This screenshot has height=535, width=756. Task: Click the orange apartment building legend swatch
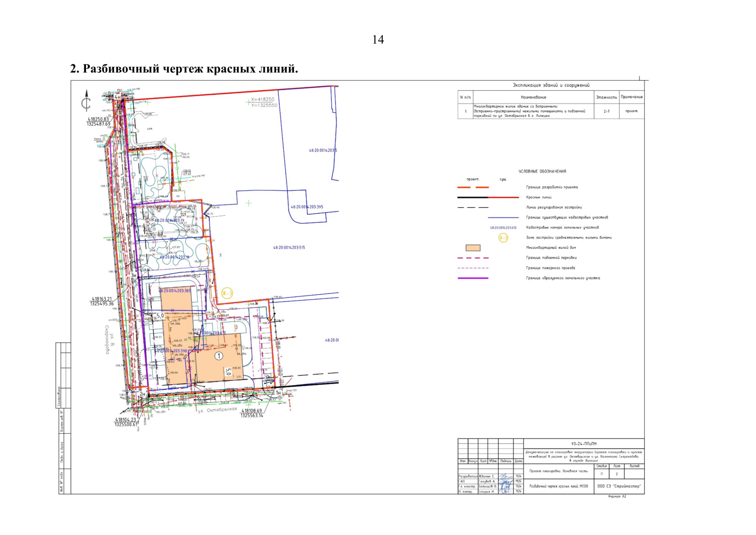point(473,248)
